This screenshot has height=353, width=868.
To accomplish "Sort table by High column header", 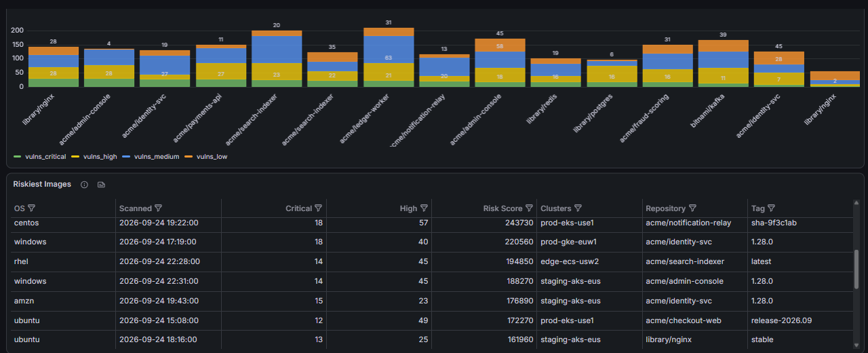I will pyautogui.click(x=408, y=208).
